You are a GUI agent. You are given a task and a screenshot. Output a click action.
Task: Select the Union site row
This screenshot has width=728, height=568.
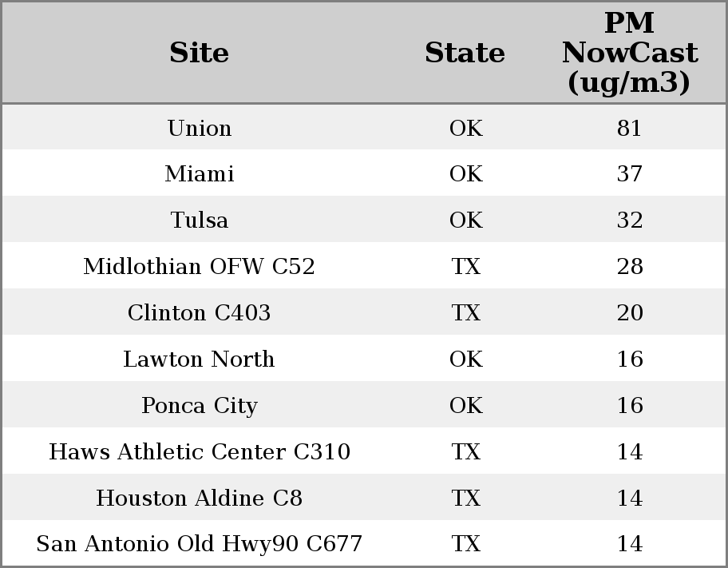(x=364, y=127)
